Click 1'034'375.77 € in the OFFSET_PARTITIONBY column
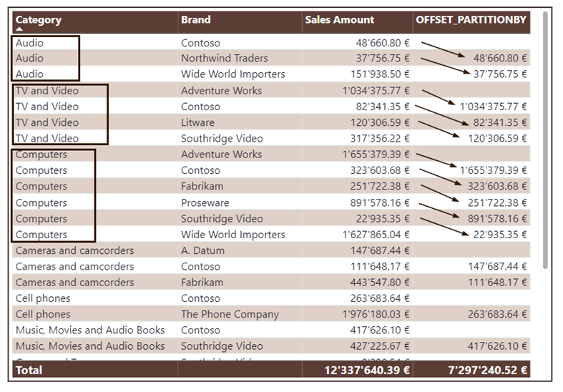The image size is (563, 392). click(494, 107)
